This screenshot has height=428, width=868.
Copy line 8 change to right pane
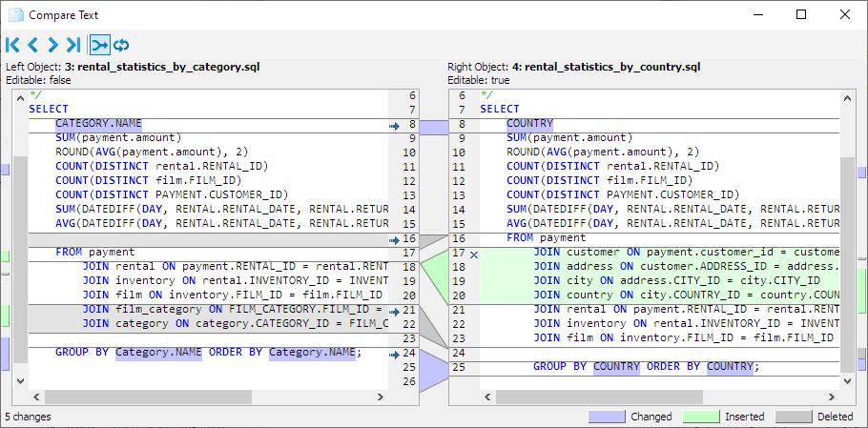(395, 125)
